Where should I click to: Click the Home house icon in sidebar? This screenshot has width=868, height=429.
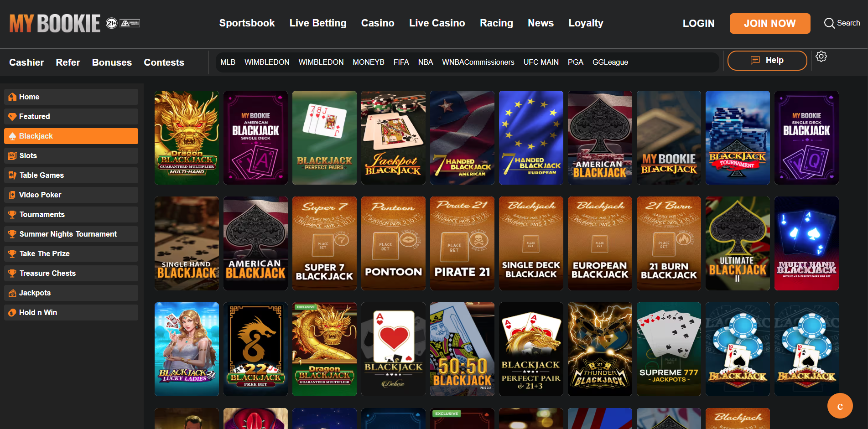click(12, 97)
